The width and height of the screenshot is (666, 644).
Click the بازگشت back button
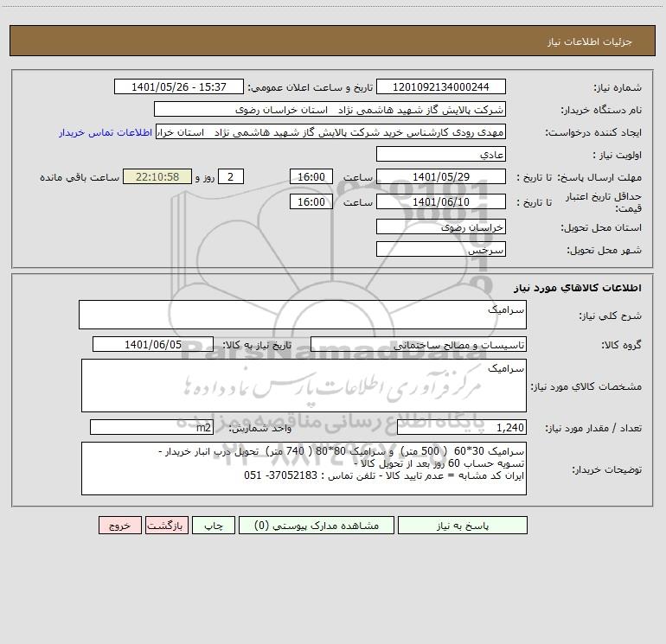click(166, 525)
